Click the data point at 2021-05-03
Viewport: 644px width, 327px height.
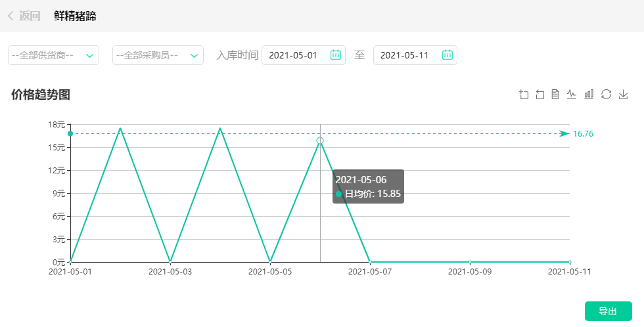(x=170, y=262)
